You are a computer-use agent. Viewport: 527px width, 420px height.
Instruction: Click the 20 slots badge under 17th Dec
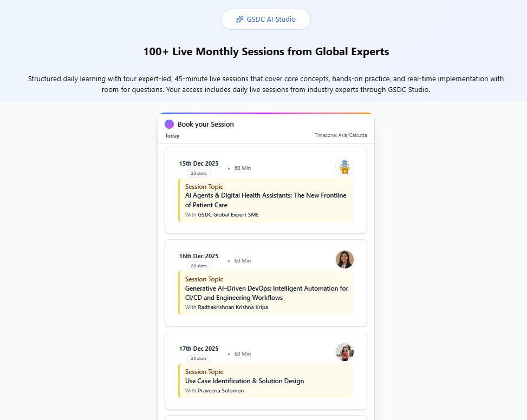[x=199, y=358]
